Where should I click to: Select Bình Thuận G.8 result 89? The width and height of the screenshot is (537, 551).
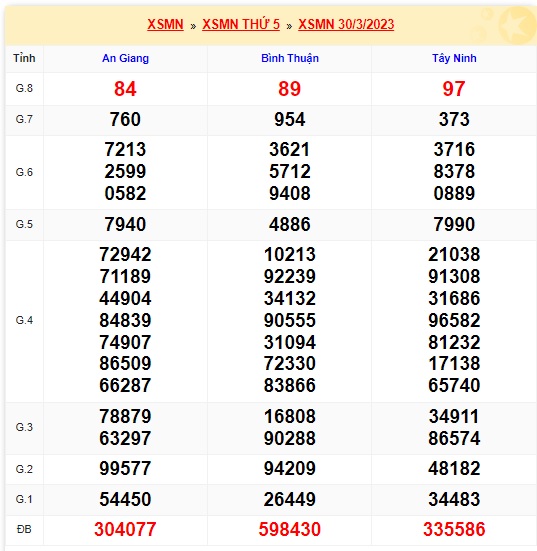click(x=290, y=89)
